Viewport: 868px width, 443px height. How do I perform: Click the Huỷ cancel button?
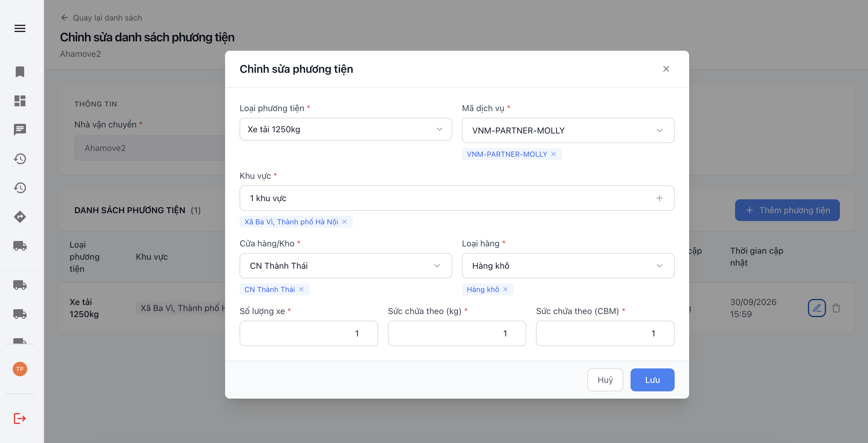click(605, 380)
